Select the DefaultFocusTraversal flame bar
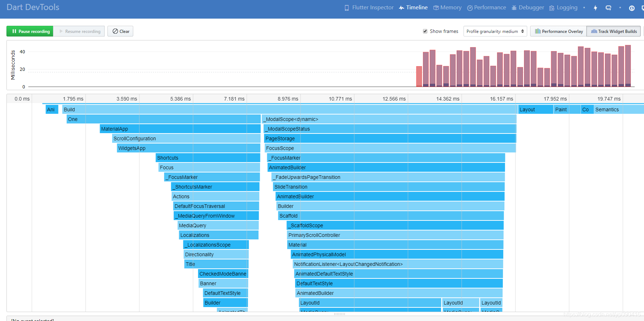The width and height of the screenshot is (644, 321). coord(216,206)
